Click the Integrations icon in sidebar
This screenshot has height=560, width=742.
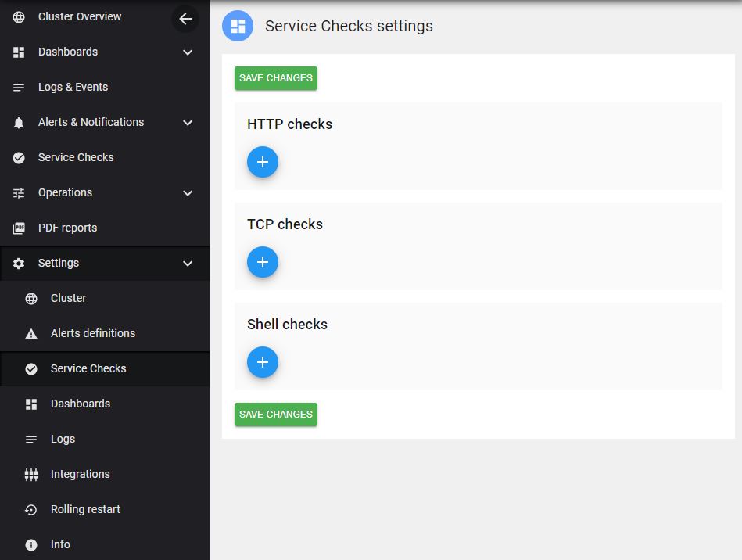[31, 475]
